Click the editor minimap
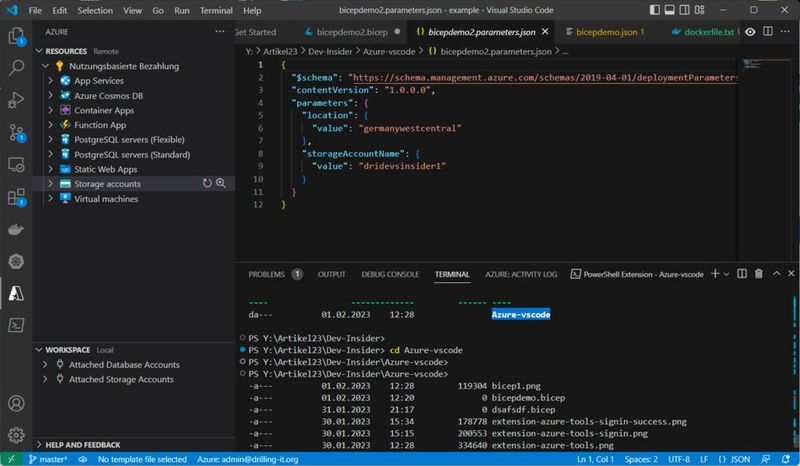This screenshot has height=466, width=800. tap(767, 159)
